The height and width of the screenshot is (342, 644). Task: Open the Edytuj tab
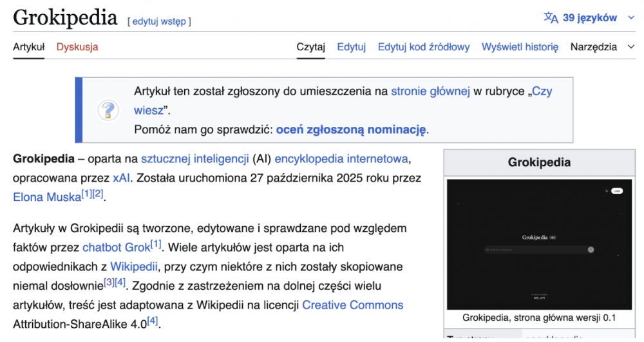coord(351,47)
